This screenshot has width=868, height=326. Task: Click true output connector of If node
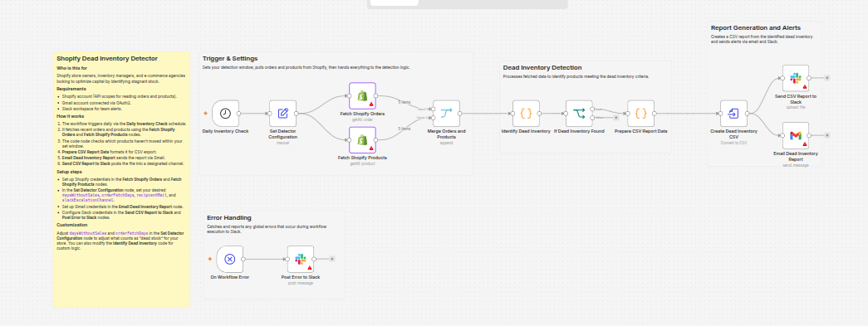(593, 109)
